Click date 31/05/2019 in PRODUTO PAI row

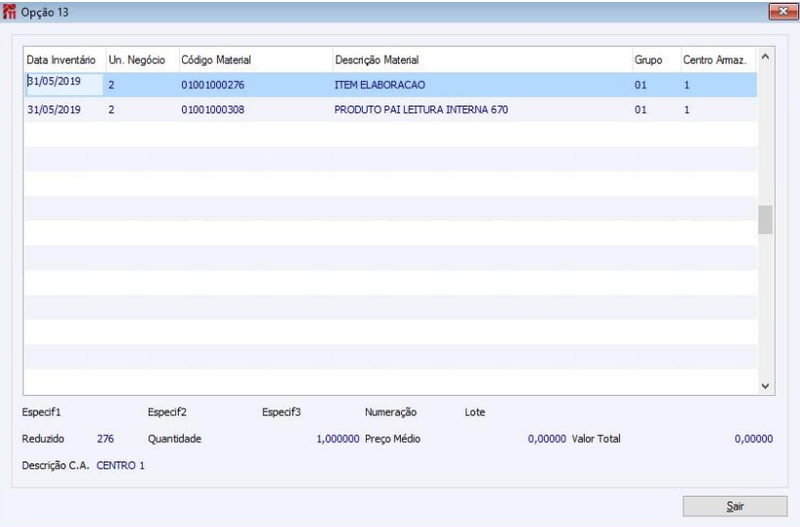54,109
